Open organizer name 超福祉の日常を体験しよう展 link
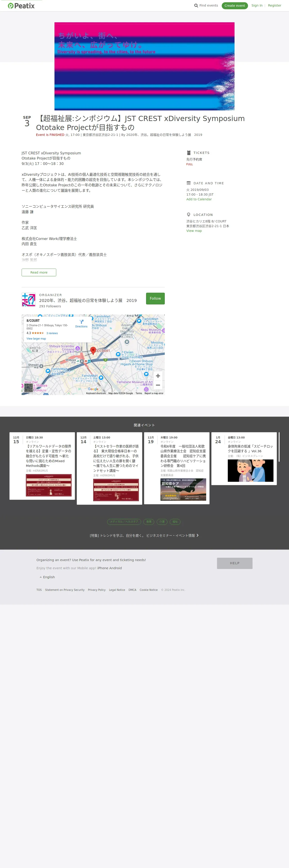The image size is (289, 868). (88, 301)
